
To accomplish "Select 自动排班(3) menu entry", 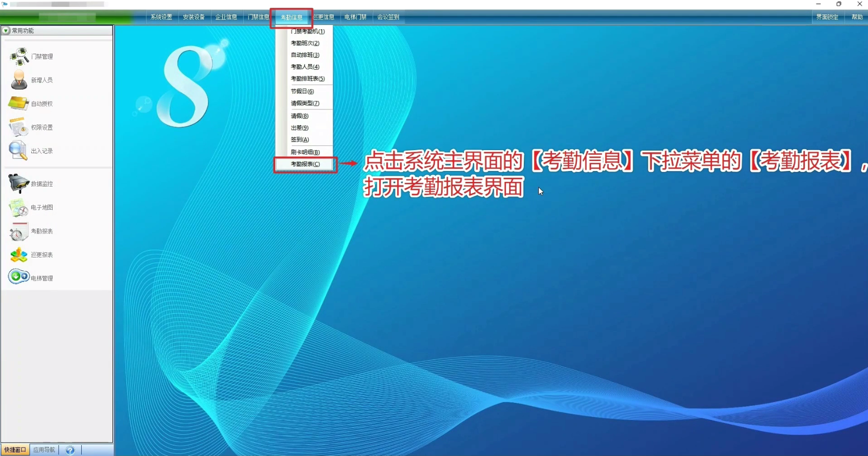I will pyautogui.click(x=305, y=55).
